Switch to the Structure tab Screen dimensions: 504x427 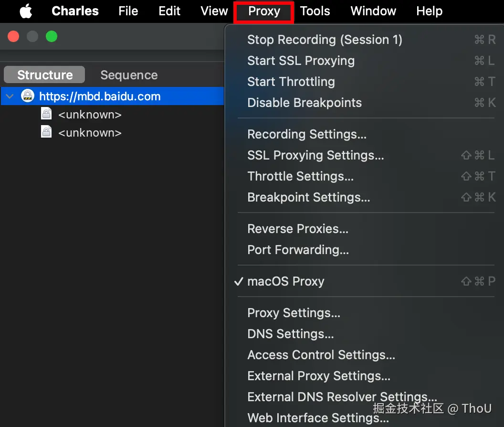coord(45,75)
